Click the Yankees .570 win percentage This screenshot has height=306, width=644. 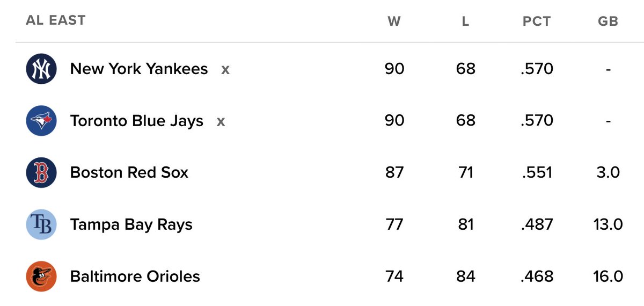[x=536, y=69]
